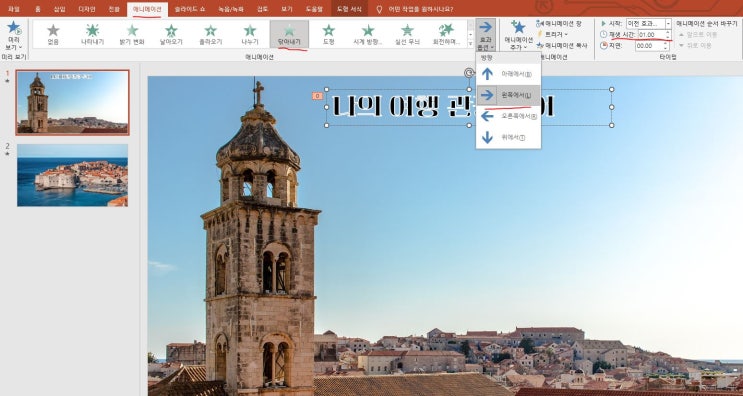Switch to the 검토 (Review) tab
743x396 pixels.
[x=262, y=9]
